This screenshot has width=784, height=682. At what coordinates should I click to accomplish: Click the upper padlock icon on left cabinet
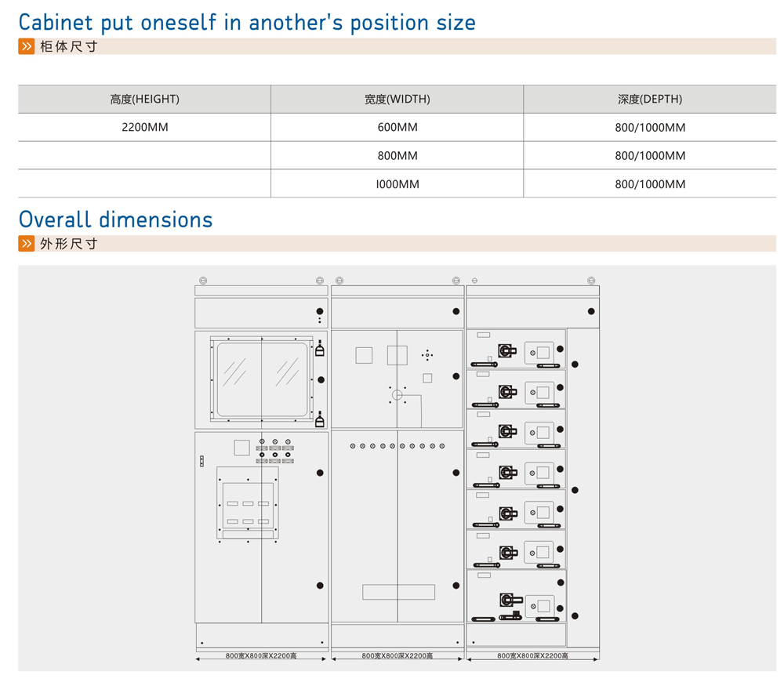[x=320, y=350]
